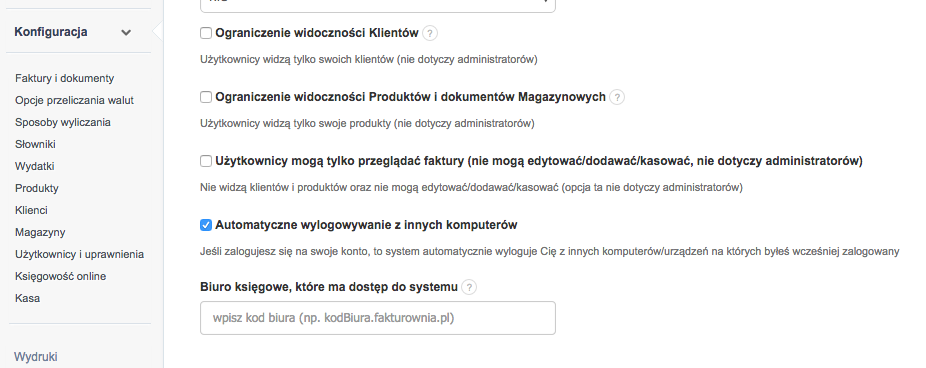This screenshot has width=926, height=368.
Task: Open Faktury i dokumenty settings
Action: (x=64, y=78)
